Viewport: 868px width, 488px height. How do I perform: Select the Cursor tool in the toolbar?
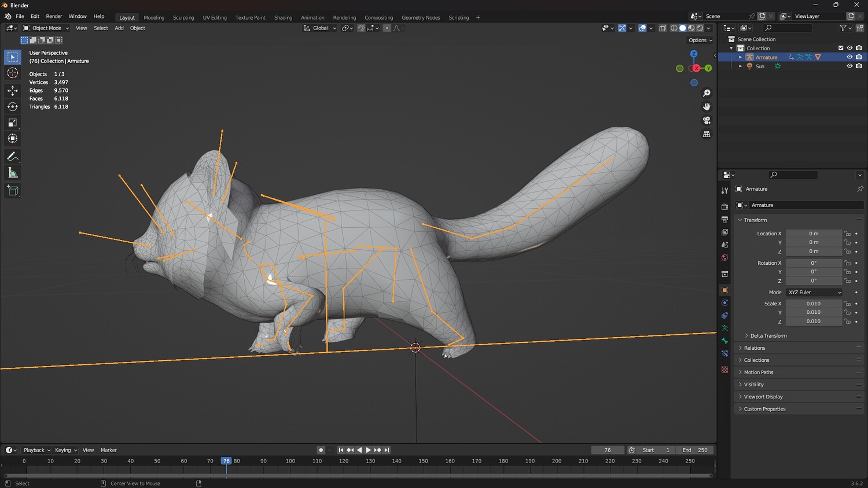pyautogui.click(x=13, y=73)
